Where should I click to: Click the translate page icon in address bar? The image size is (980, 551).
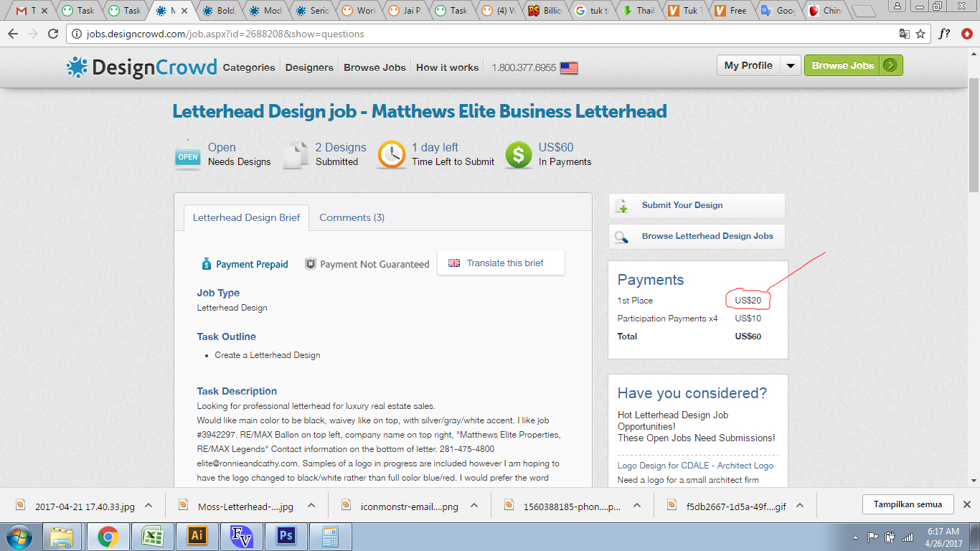905,34
